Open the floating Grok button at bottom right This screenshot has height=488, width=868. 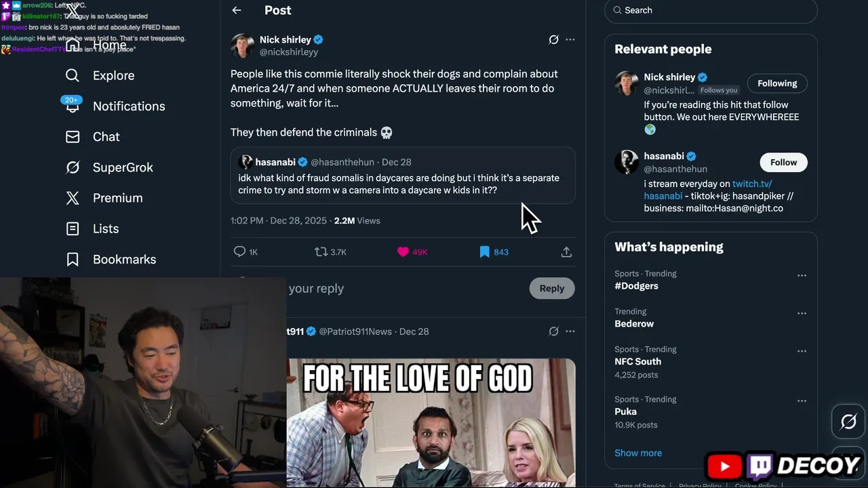848,422
